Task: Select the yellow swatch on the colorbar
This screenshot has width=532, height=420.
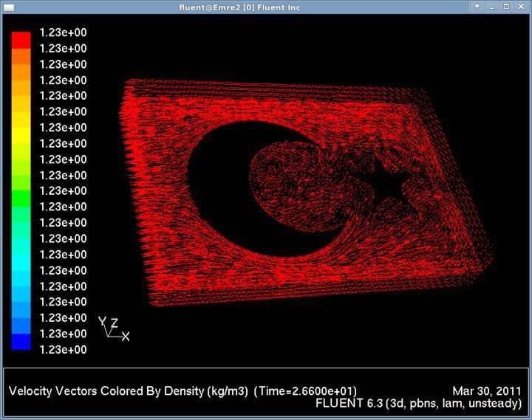Action: (x=21, y=136)
